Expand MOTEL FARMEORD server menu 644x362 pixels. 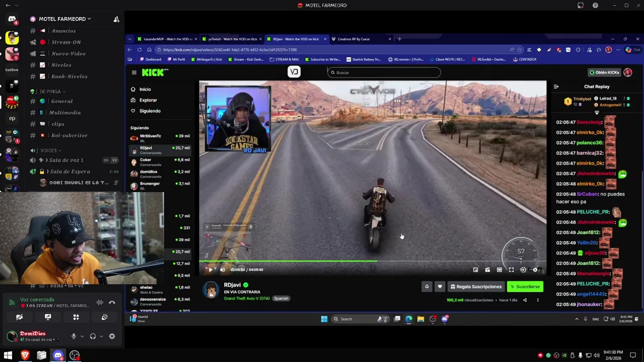[x=60, y=19]
